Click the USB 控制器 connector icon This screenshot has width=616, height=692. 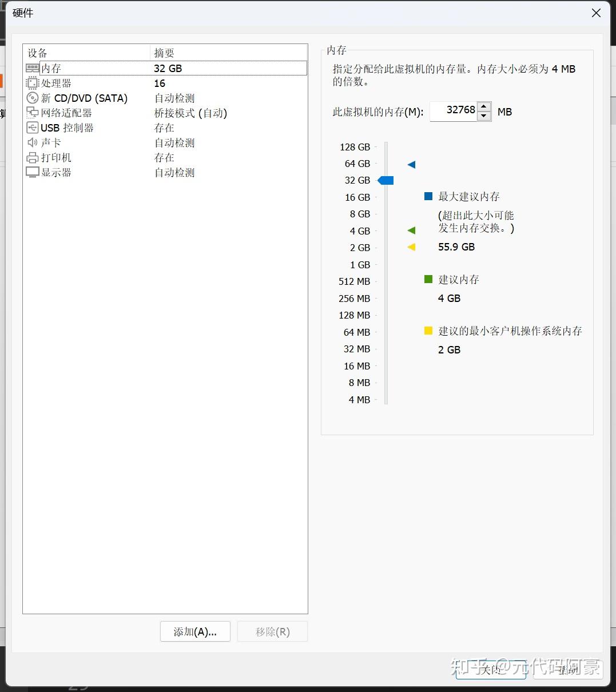click(x=33, y=127)
